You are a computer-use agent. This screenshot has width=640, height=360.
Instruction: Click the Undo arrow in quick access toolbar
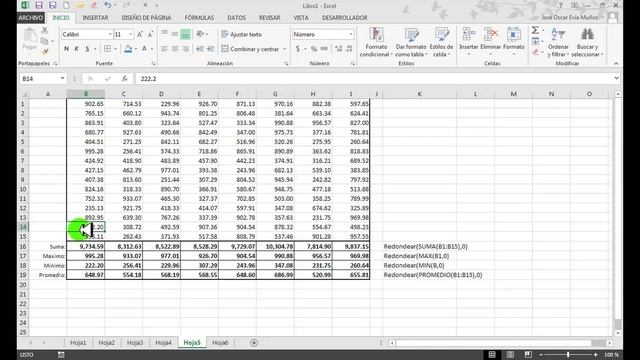(107, 5)
